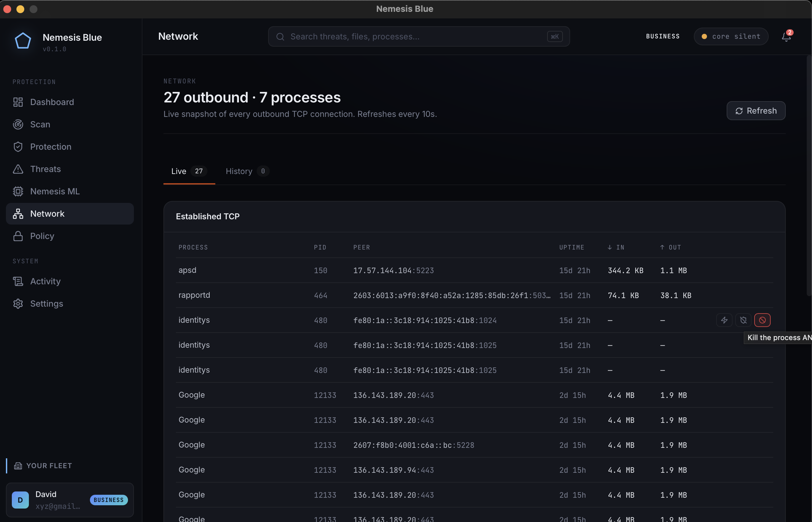Open the Settings gear icon
This screenshot has width=812, height=522.
[x=18, y=304]
